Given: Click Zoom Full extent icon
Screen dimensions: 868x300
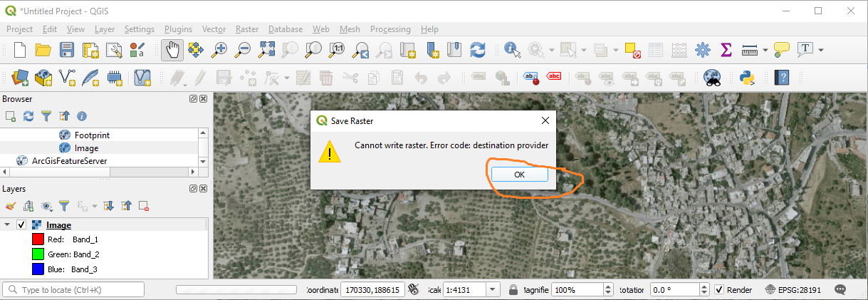Looking at the screenshot, I should click(x=266, y=50).
